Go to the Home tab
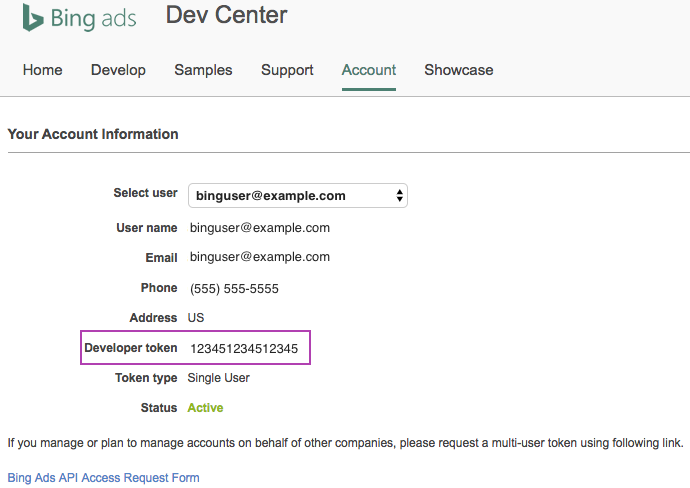The width and height of the screenshot is (690, 488). (42, 70)
